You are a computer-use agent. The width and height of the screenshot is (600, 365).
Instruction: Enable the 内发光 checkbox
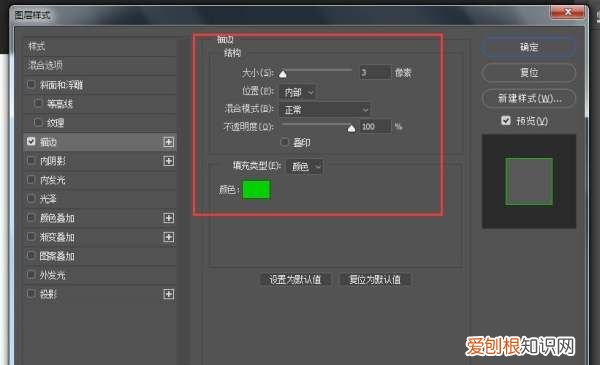31,179
